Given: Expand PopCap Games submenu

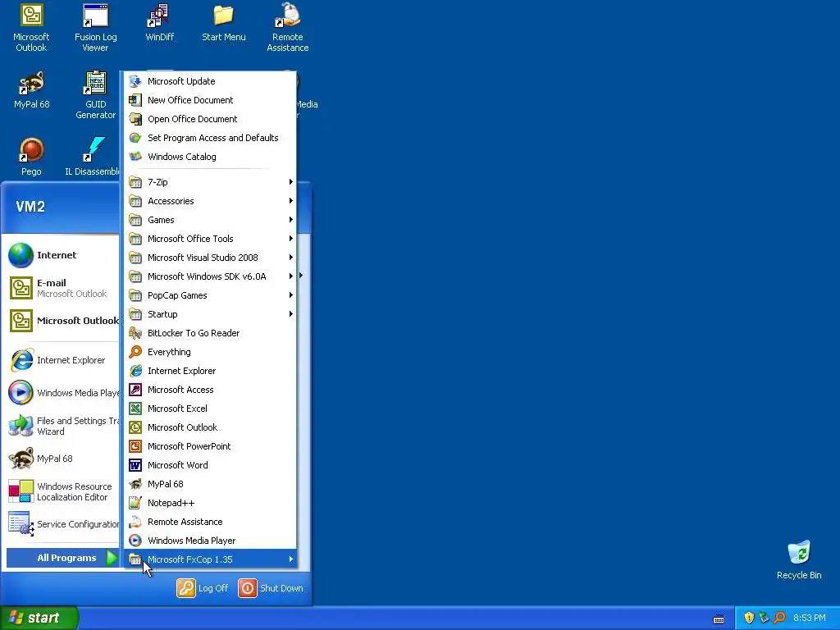Looking at the screenshot, I should (210, 295).
